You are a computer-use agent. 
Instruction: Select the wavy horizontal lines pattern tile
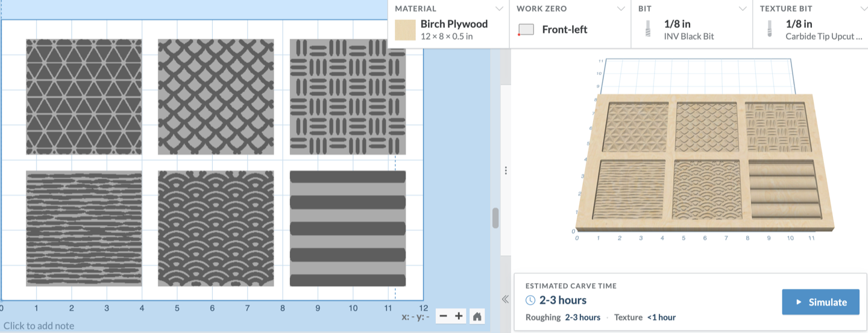click(84, 228)
